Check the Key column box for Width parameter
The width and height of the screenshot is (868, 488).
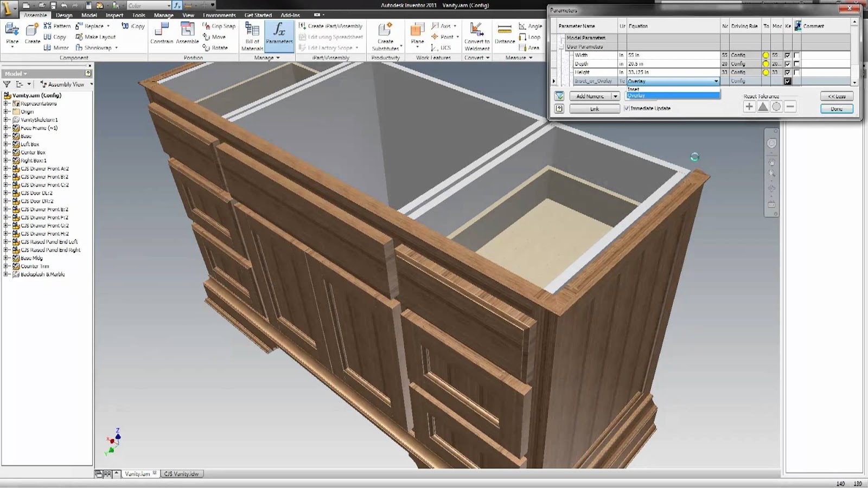coord(787,55)
